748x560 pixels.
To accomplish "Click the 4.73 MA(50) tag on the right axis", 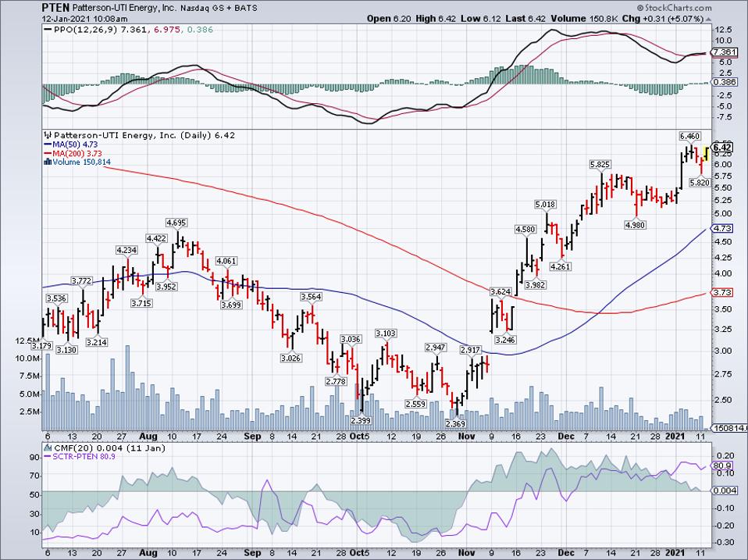I will coord(721,229).
